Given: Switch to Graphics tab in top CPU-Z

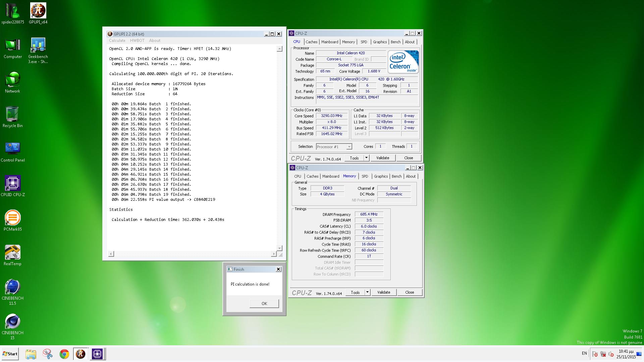Looking at the screenshot, I should [x=380, y=42].
